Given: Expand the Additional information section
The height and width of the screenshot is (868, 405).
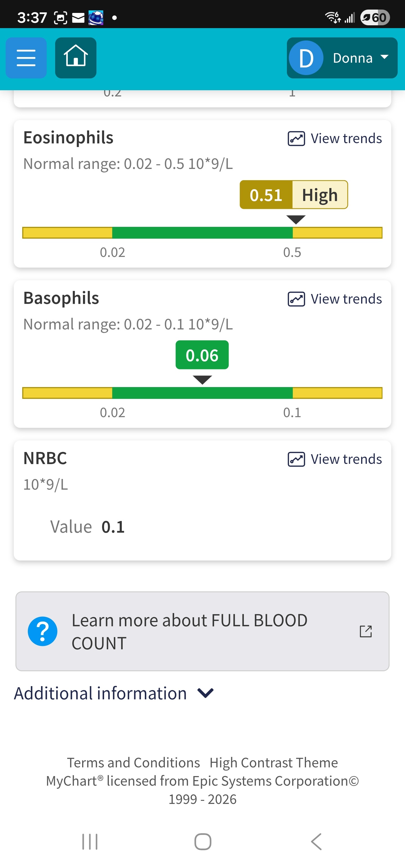Looking at the screenshot, I should (x=100, y=693).
